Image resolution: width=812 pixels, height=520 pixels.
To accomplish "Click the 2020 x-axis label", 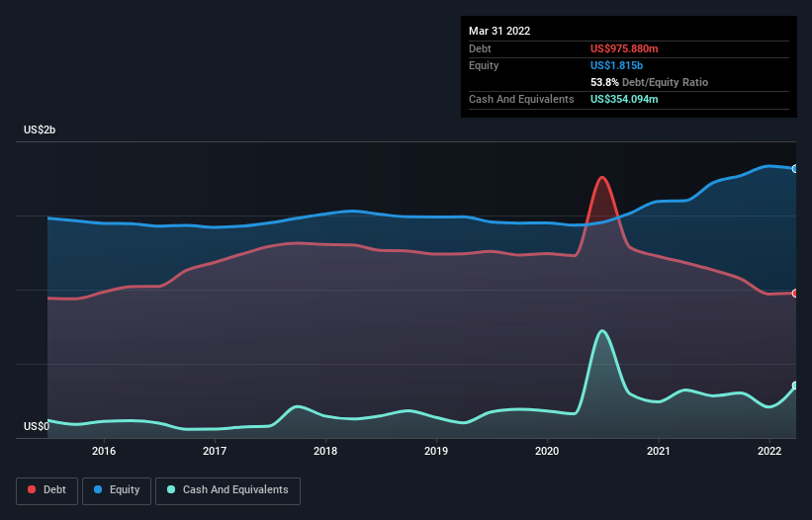I will [x=547, y=451].
